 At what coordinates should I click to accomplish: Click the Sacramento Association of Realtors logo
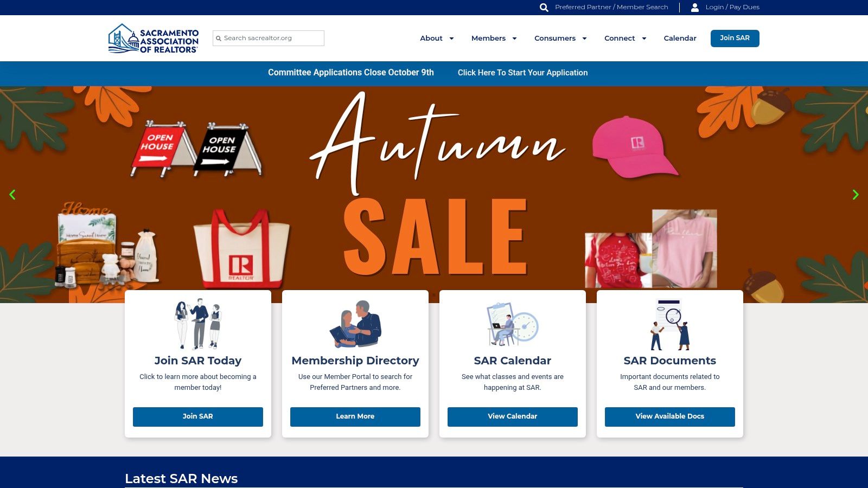pyautogui.click(x=154, y=38)
